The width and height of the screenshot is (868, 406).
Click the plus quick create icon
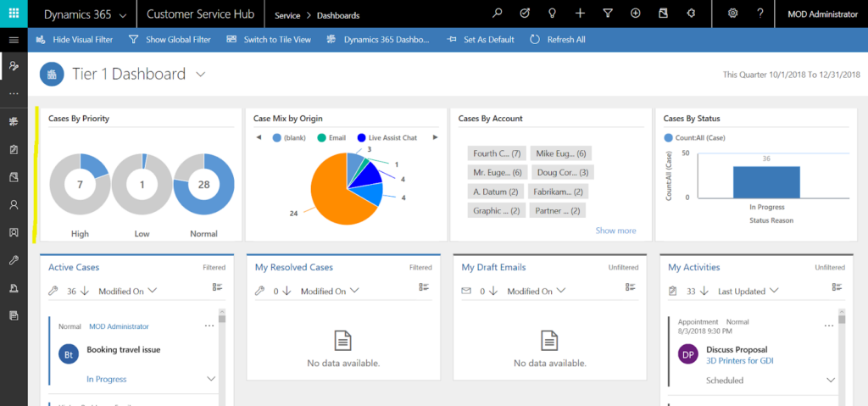[580, 14]
